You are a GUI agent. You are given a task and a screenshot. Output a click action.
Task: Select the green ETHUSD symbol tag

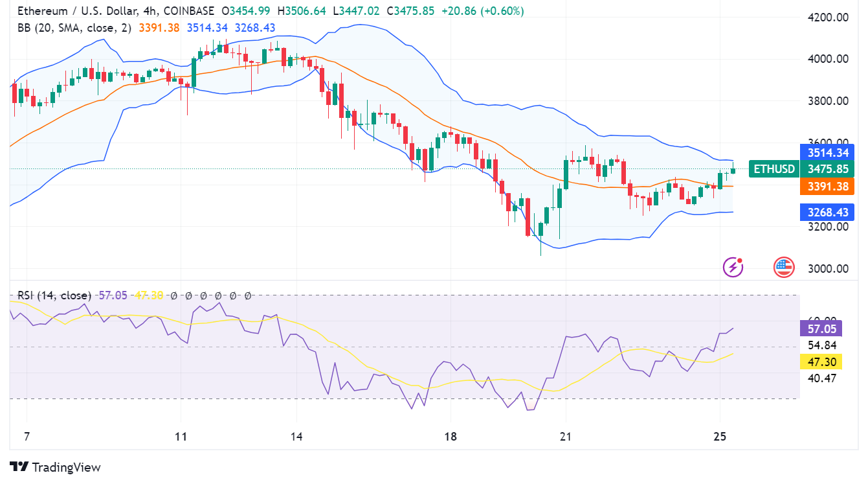[x=772, y=169]
